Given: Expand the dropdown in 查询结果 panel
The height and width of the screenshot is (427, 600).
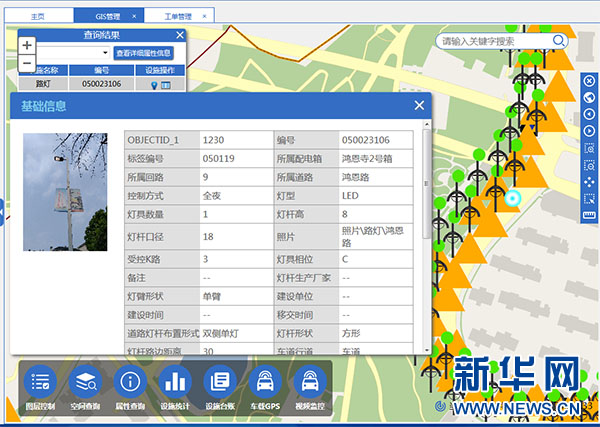Looking at the screenshot, I should (x=105, y=52).
